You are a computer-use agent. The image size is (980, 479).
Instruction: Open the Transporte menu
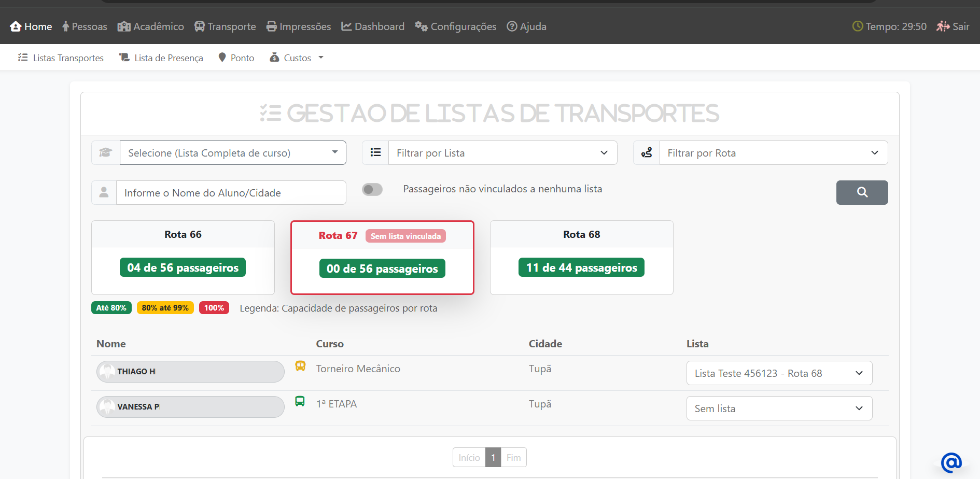pos(225,26)
